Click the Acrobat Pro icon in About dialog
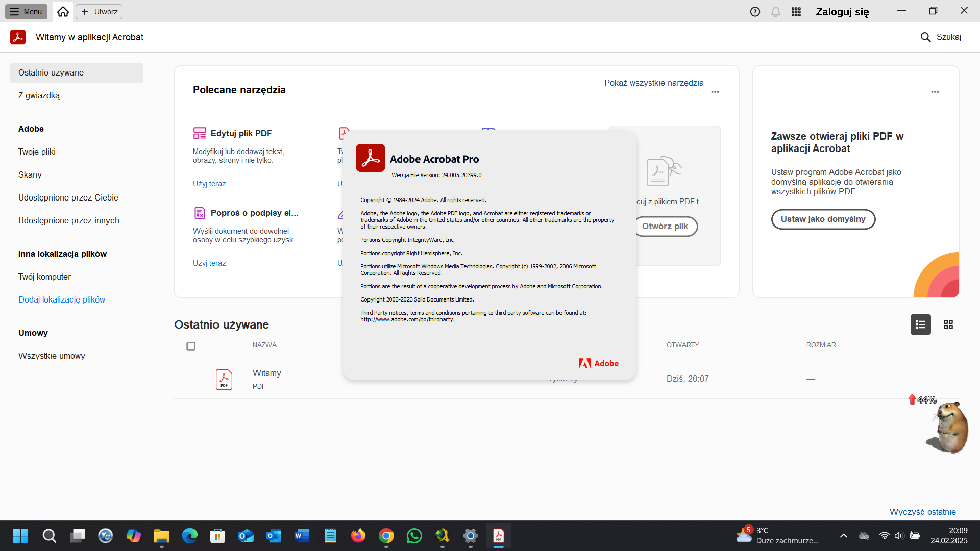980x551 pixels. point(371,158)
